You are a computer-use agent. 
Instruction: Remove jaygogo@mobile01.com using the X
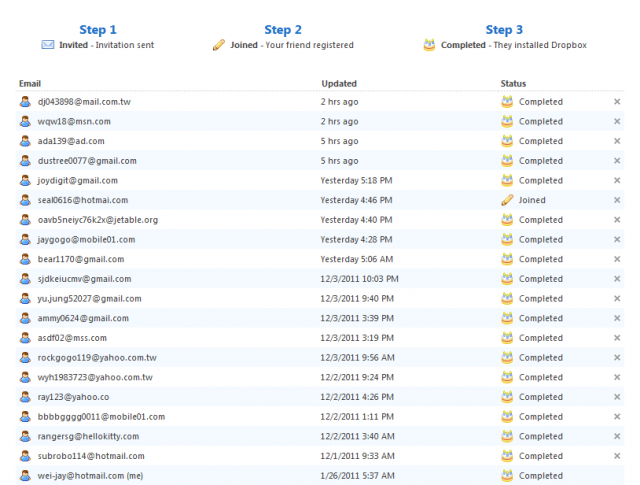617,239
